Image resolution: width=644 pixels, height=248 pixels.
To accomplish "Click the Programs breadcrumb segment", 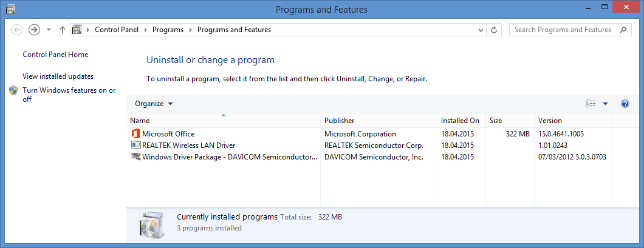I will pyautogui.click(x=168, y=30).
